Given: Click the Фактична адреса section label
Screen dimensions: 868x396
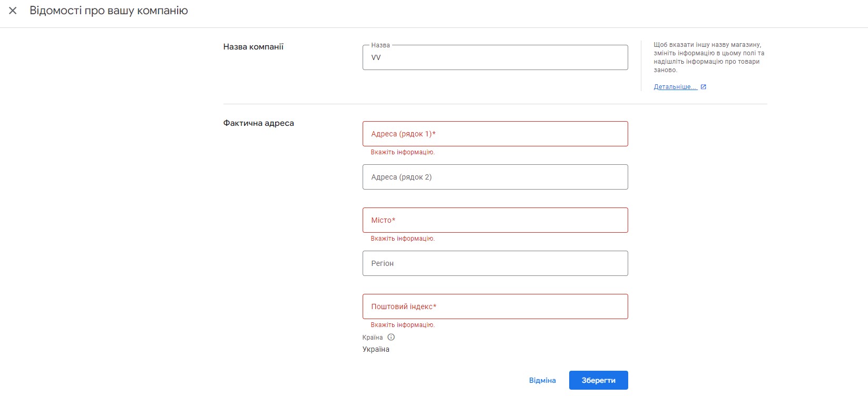Looking at the screenshot, I should click(258, 123).
